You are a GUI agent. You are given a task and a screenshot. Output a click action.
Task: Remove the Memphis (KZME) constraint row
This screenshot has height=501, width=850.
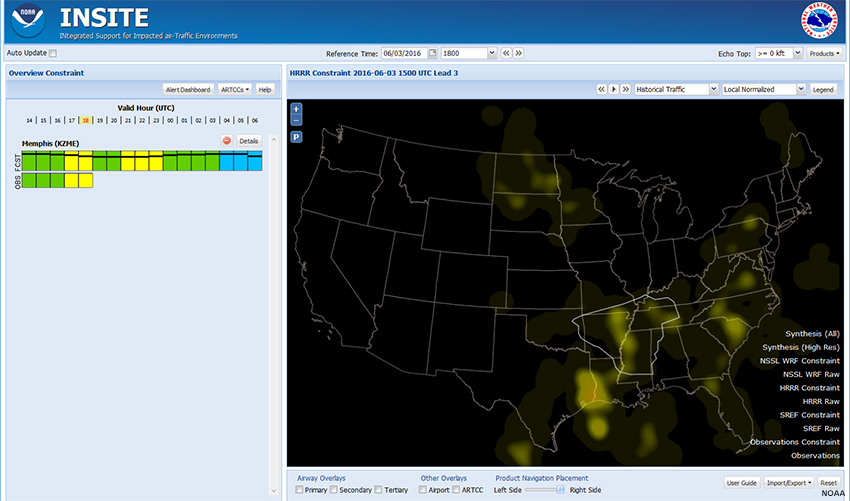tap(227, 141)
